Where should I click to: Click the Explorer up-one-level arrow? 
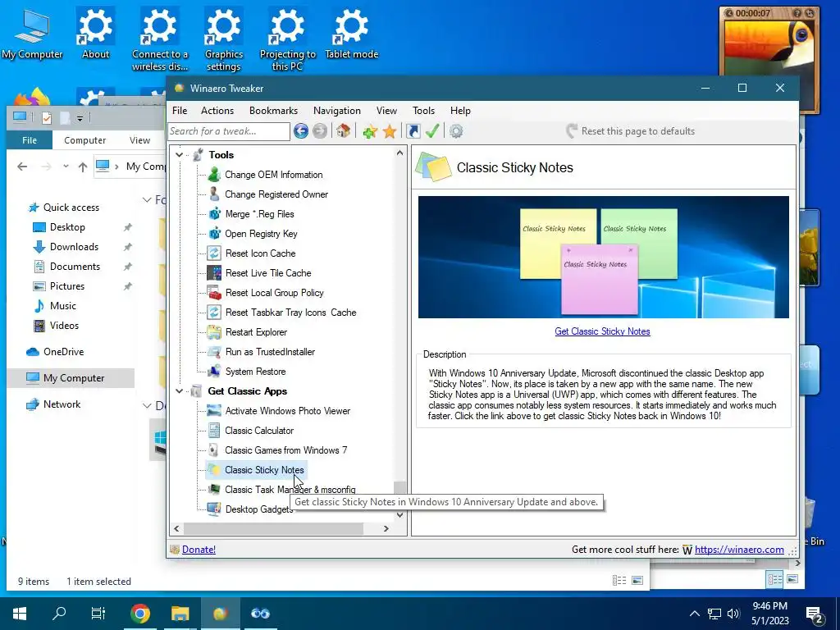click(83, 167)
